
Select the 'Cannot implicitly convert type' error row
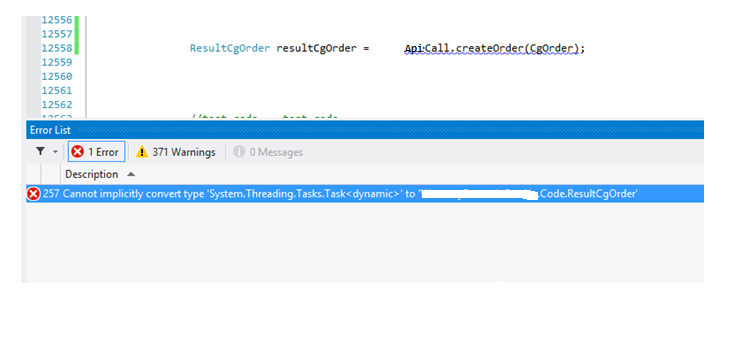[x=365, y=194]
